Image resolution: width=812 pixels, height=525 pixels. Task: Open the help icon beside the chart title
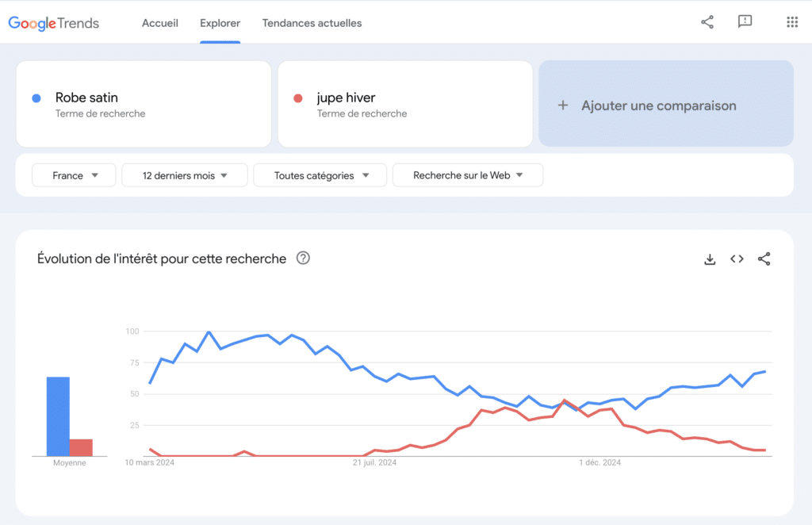[303, 258]
